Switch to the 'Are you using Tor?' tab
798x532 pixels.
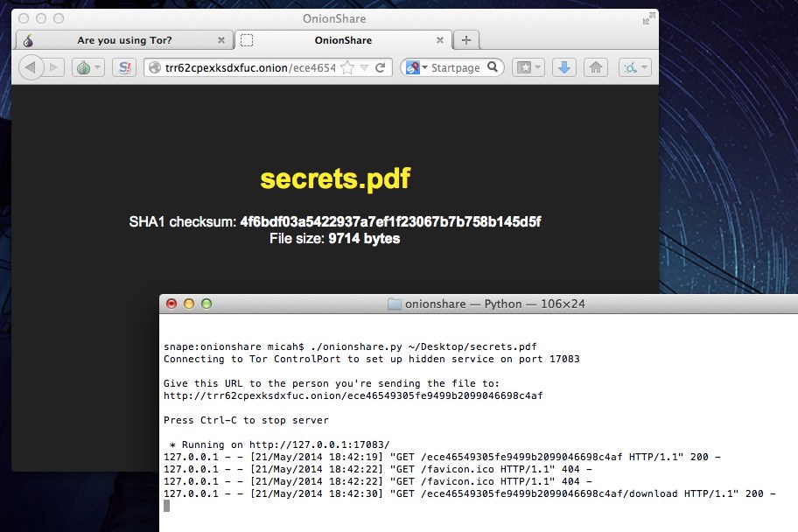(x=124, y=40)
